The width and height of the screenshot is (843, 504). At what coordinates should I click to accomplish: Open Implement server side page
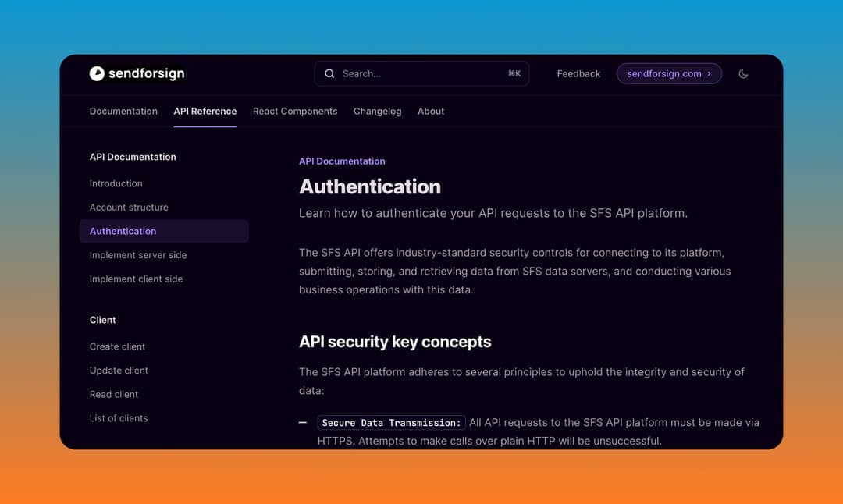click(x=138, y=255)
